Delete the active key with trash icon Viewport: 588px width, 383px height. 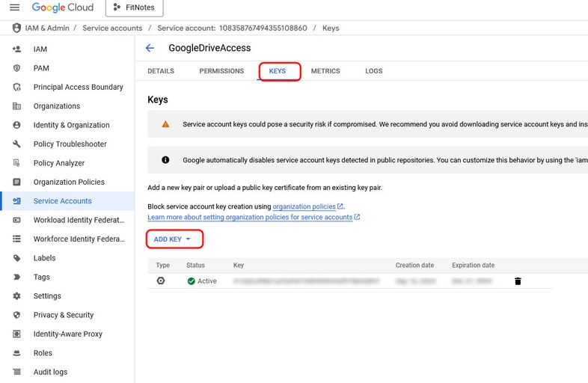518,281
